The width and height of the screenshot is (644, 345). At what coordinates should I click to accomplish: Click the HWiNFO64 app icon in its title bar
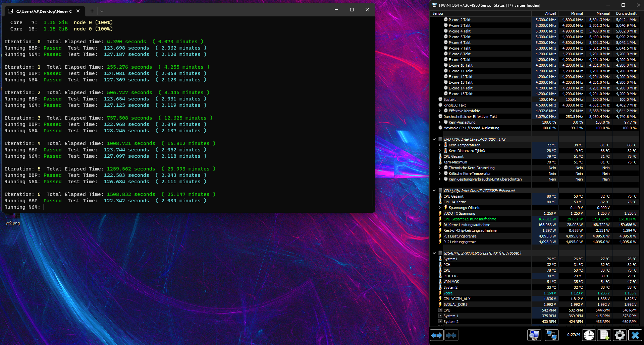[x=435, y=5]
